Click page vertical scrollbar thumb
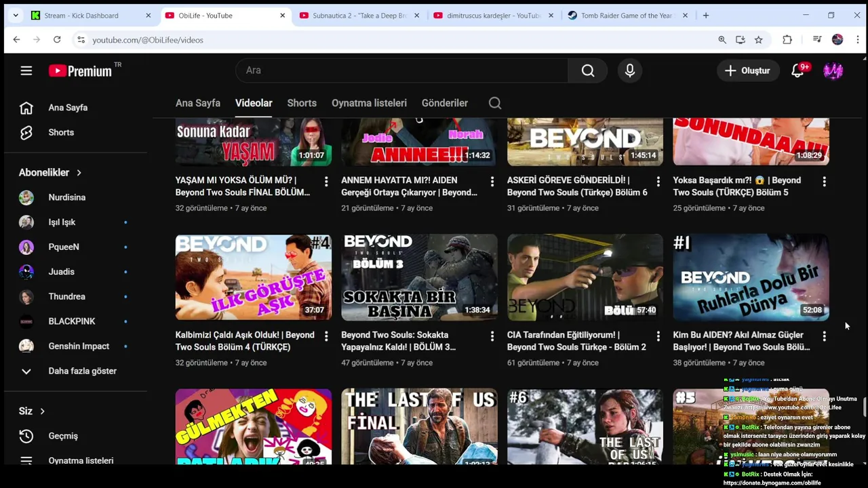 (864, 407)
